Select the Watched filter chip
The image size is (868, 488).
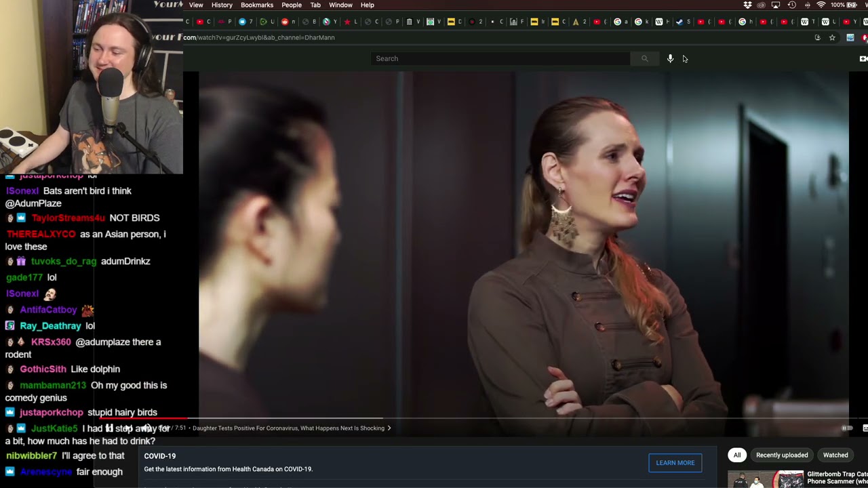point(835,455)
